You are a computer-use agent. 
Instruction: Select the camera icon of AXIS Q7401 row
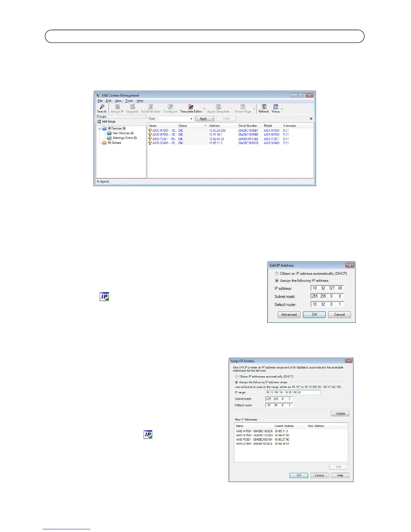pyautogui.click(x=150, y=143)
